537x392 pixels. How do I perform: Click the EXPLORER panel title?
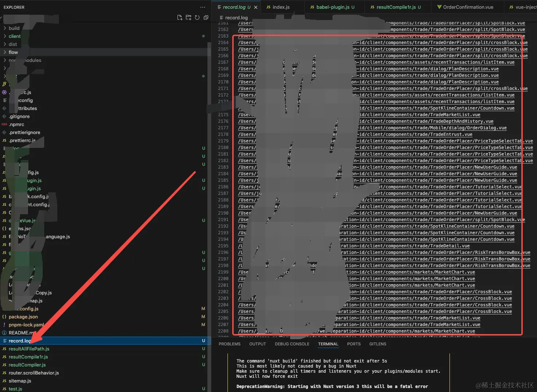click(14, 7)
